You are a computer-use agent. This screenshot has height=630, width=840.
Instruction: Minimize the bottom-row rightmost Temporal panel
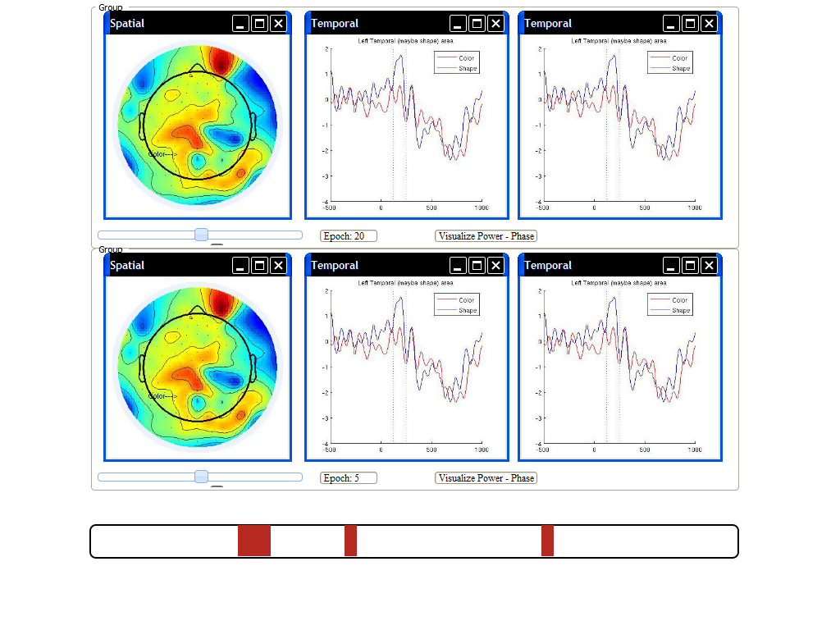pos(671,266)
